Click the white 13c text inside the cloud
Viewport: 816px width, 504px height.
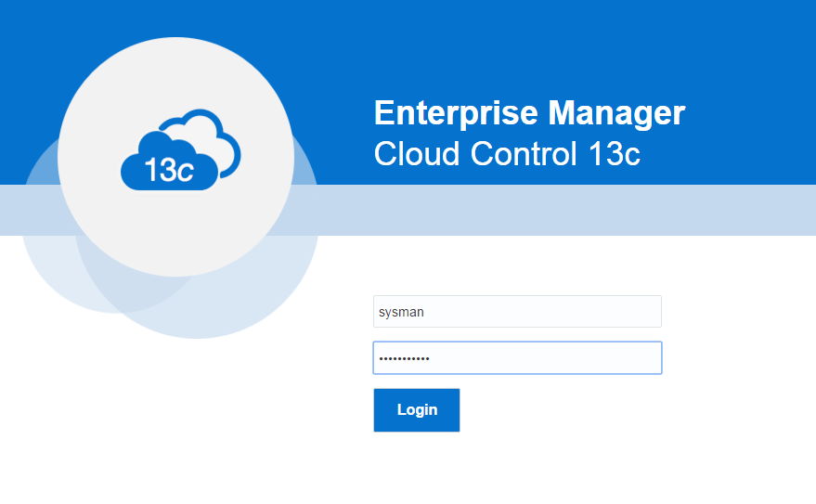click(x=168, y=170)
